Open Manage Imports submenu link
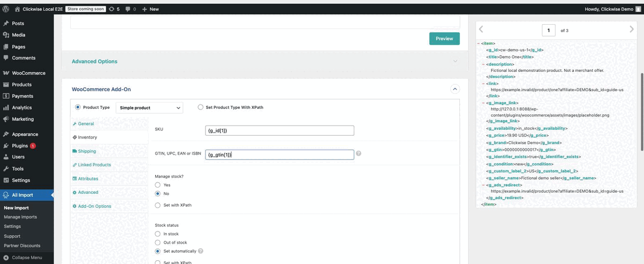This screenshot has height=264, width=644. [20, 217]
